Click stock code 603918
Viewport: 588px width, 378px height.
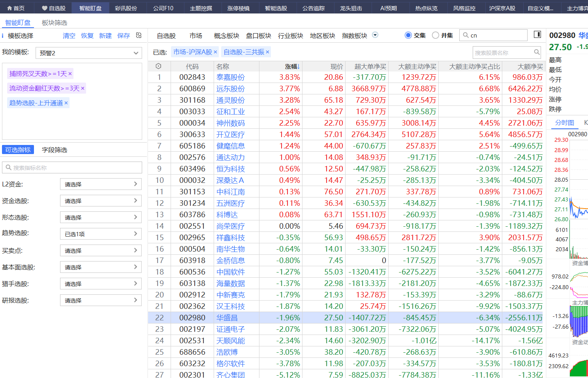click(x=192, y=261)
